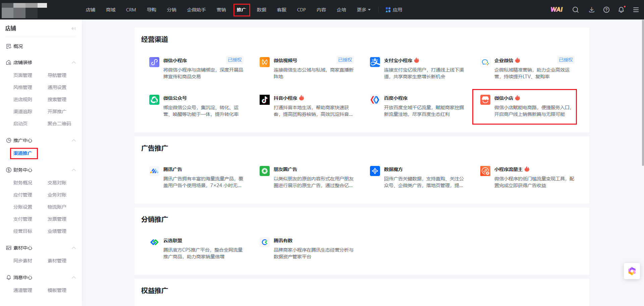Open the download icon in header
Image resolution: width=644 pixels, height=306 pixels.
tap(592, 10)
